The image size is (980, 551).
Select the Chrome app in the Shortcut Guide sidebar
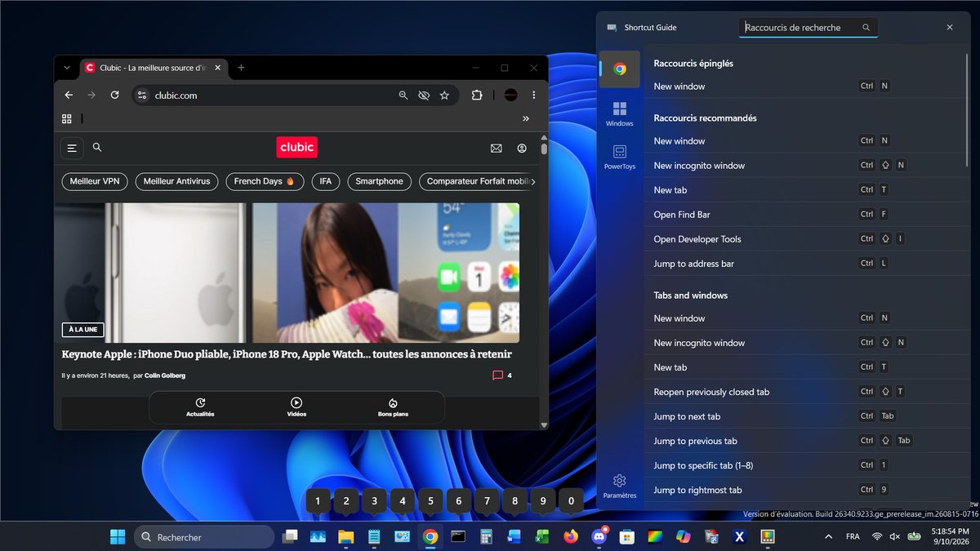coord(620,69)
